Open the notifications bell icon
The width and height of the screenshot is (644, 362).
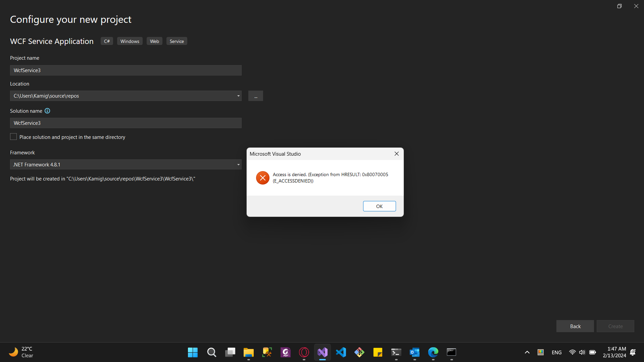point(633,352)
